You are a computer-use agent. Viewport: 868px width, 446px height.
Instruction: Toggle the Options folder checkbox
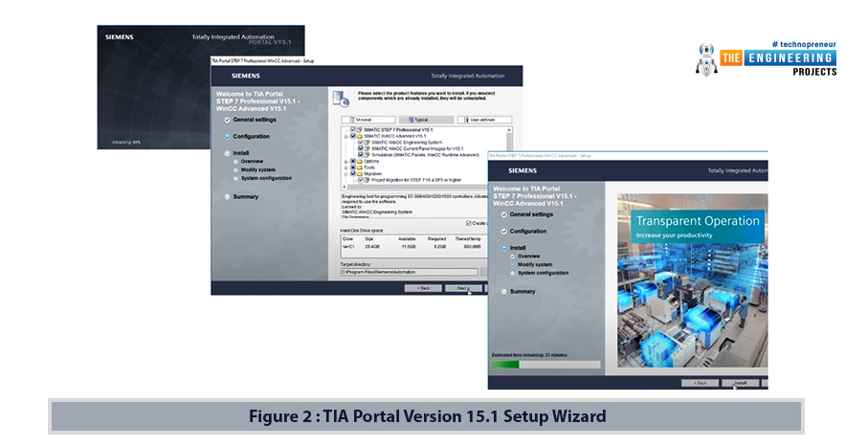352,162
